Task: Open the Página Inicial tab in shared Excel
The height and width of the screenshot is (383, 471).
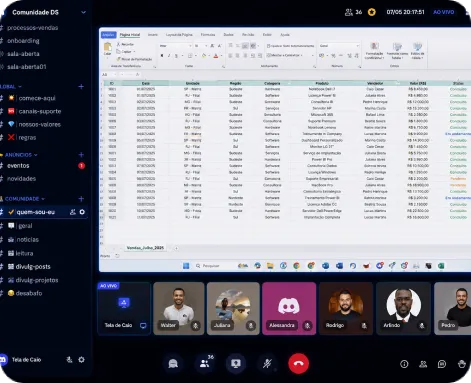Action: coord(130,35)
